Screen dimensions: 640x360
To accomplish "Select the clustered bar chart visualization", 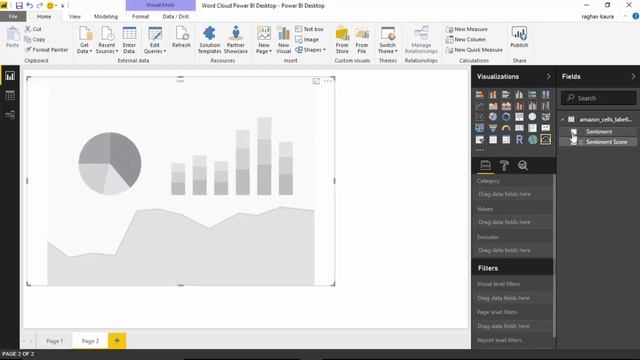I will [506, 95].
